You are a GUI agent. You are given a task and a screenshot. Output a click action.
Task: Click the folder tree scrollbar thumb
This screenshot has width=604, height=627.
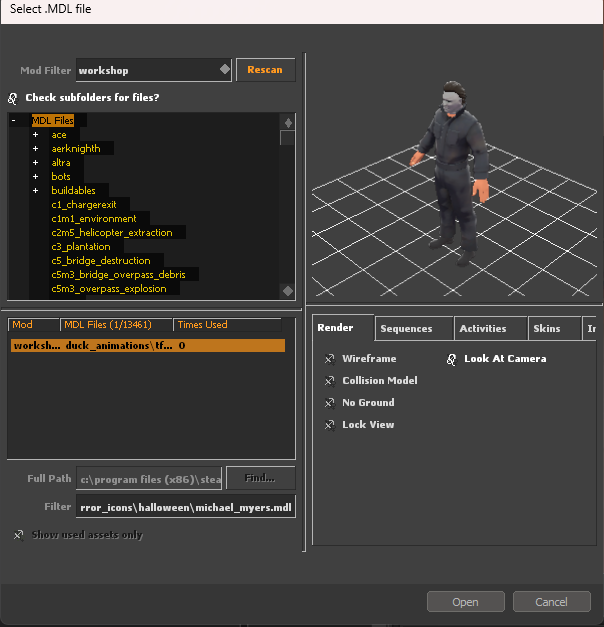(287, 138)
